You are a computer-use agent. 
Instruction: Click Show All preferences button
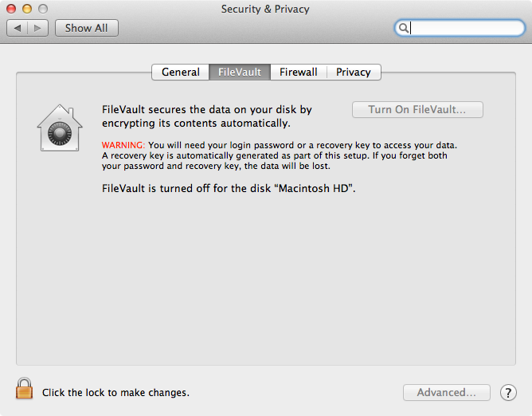coord(87,28)
